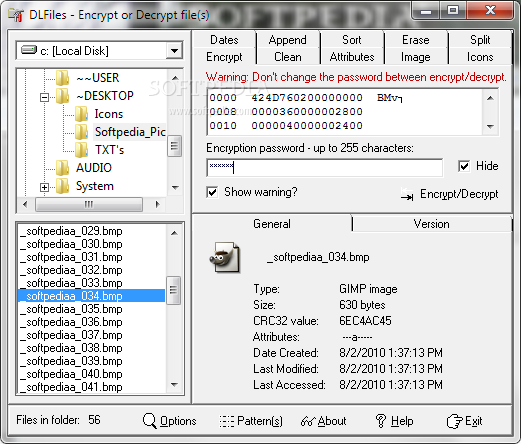Switch to the Append tab
521x444 pixels.
288,40
